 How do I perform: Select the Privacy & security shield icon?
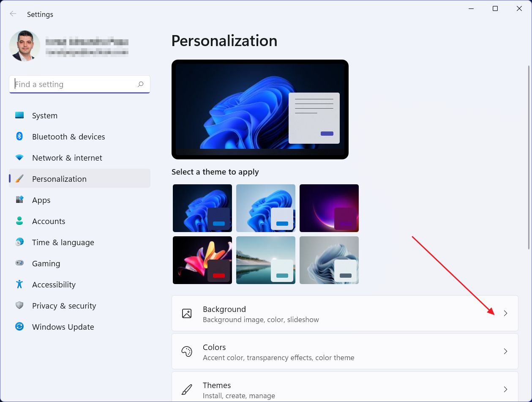pos(19,305)
